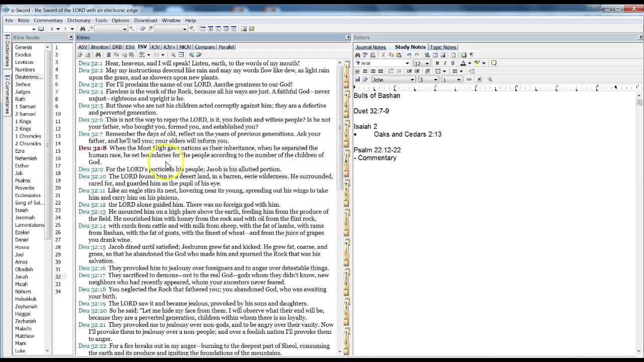Toggle bold formatting in editor

coord(437,63)
